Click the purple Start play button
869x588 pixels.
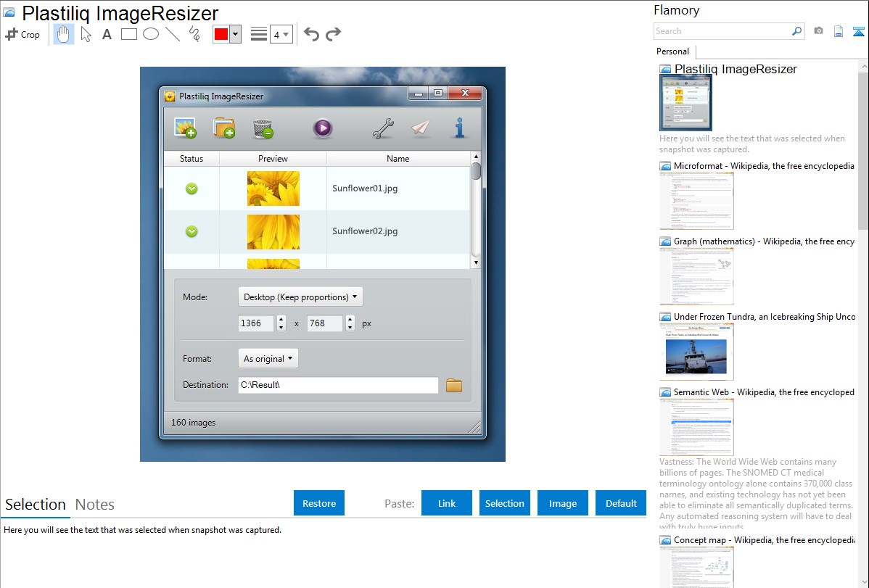[x=323, y=128]
